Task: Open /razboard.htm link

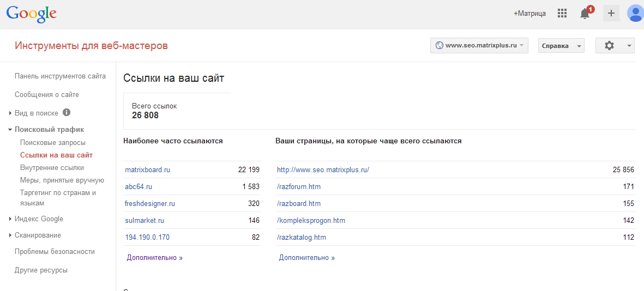Action: click(299, 204)
